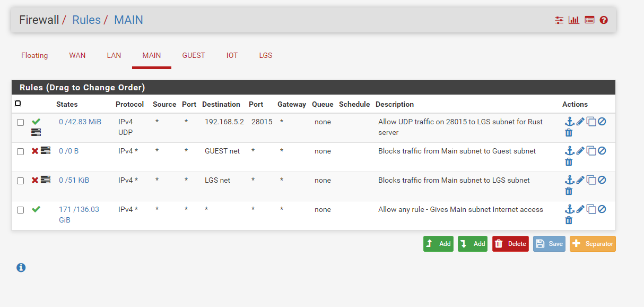Copy the LGS subnet block rule
This screenshot has height=307, width=644.
[591, 180]
